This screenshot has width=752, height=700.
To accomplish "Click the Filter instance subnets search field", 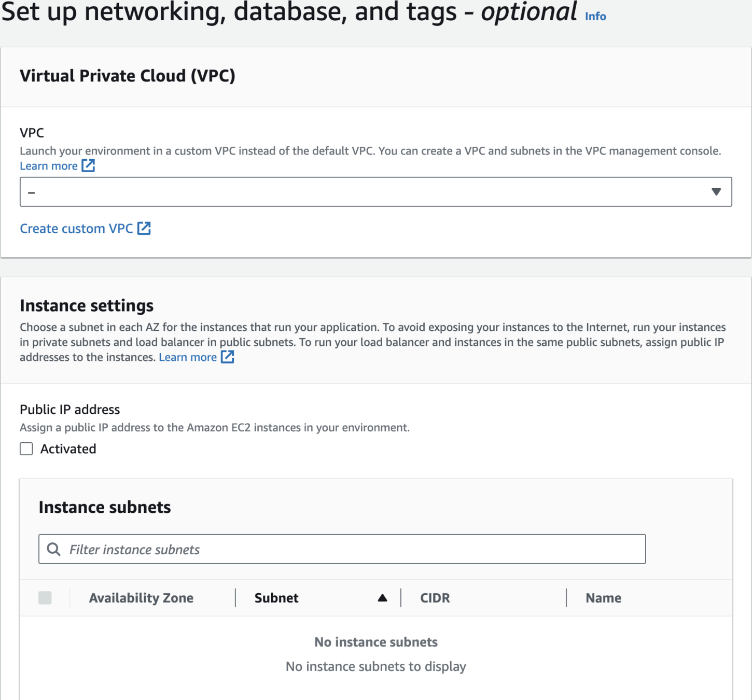I will click(353, 549).
